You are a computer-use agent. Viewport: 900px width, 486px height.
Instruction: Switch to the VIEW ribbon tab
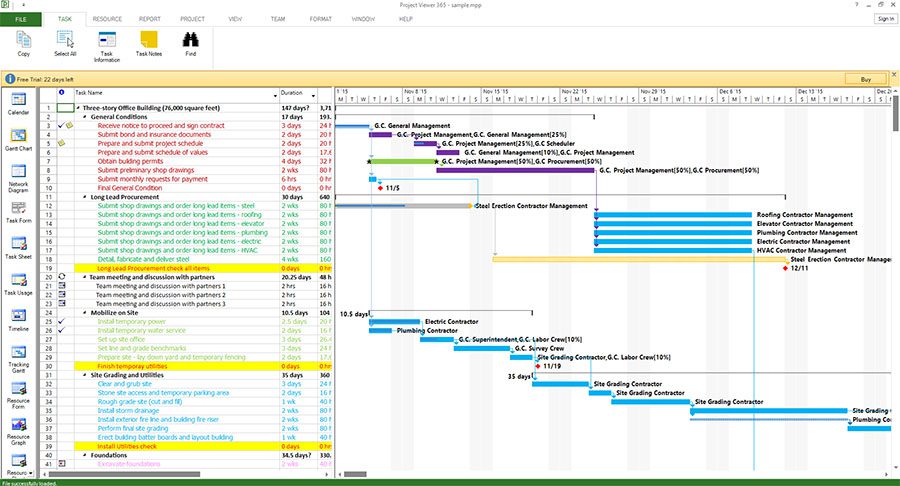pos(235,19)
